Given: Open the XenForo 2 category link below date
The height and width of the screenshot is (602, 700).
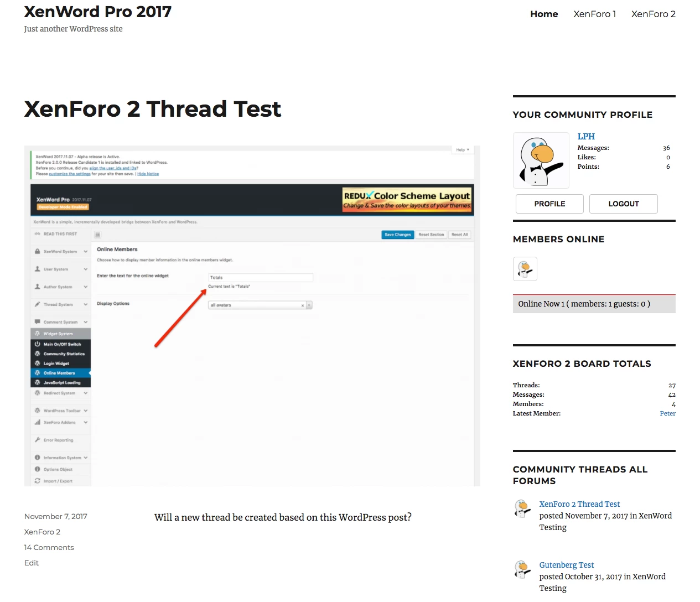Looking at the screenshot, I should pyautogui.click(x=42, y=532).
